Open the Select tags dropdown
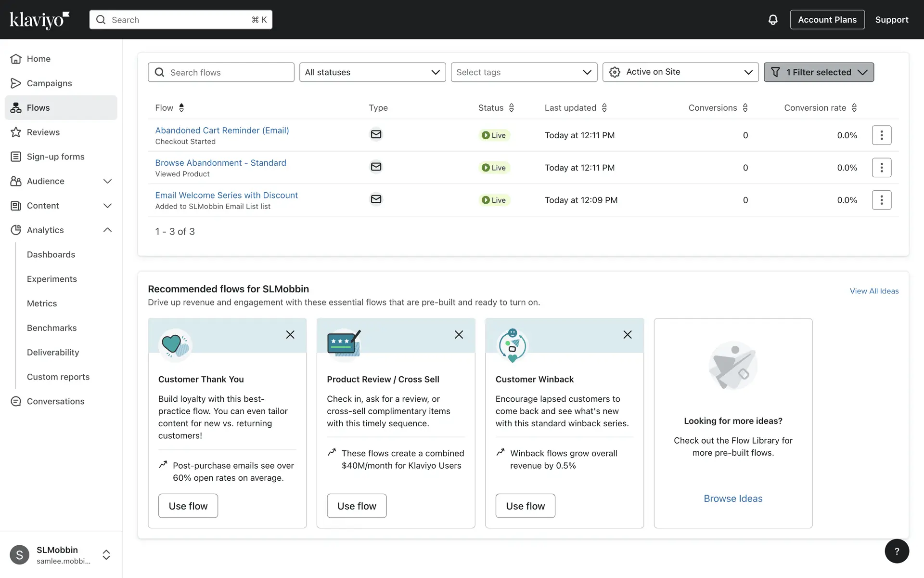 [x=524, y=72]
